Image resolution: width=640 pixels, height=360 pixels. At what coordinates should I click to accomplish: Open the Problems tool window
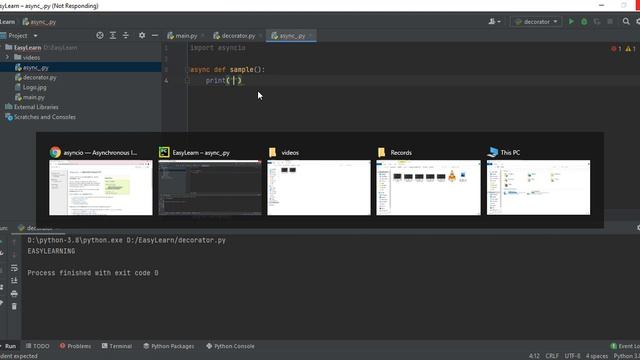click(75, 346)
